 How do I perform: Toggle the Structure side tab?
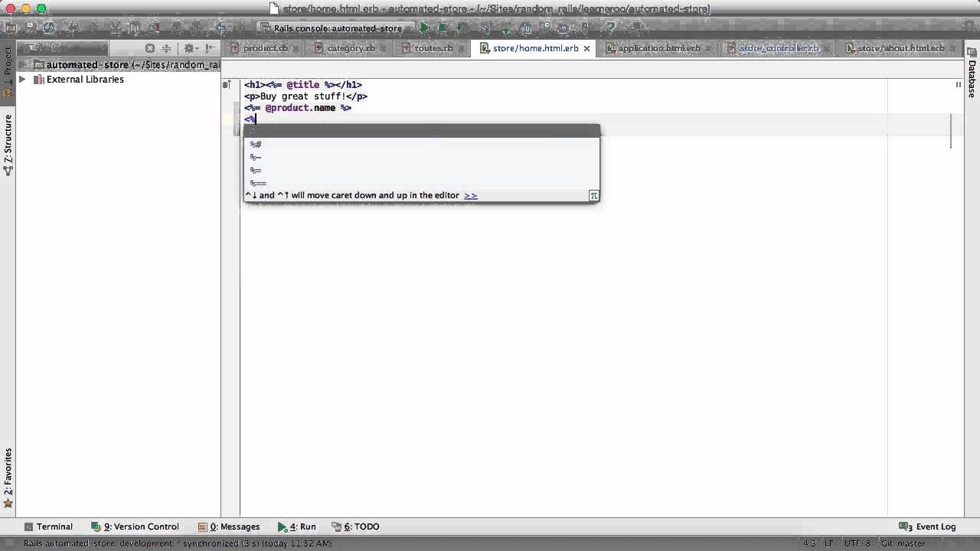click(8, 145)
